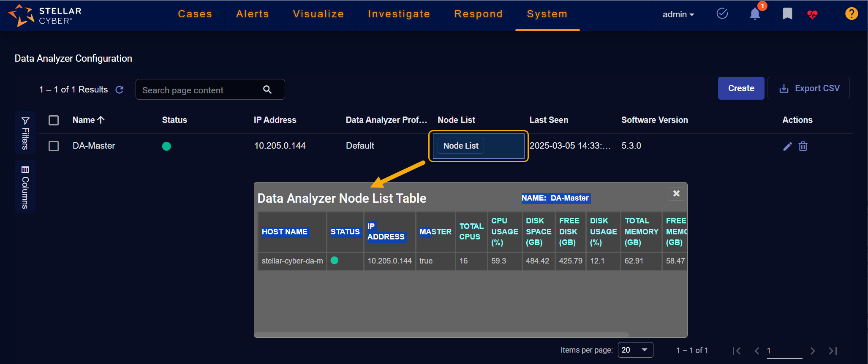The image size is (868, 364).
Task: Click the heart system health icon
Action: (812, 15)
